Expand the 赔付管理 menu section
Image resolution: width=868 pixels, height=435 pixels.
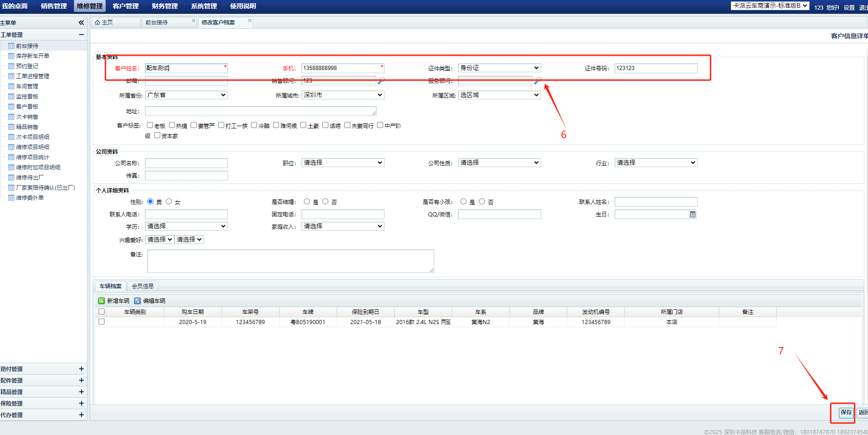81,369
